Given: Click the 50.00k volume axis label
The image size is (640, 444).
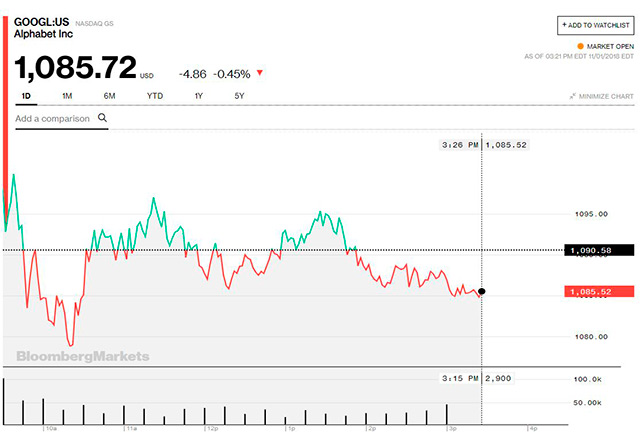Looking at the screenshot, I should (587, 403).
